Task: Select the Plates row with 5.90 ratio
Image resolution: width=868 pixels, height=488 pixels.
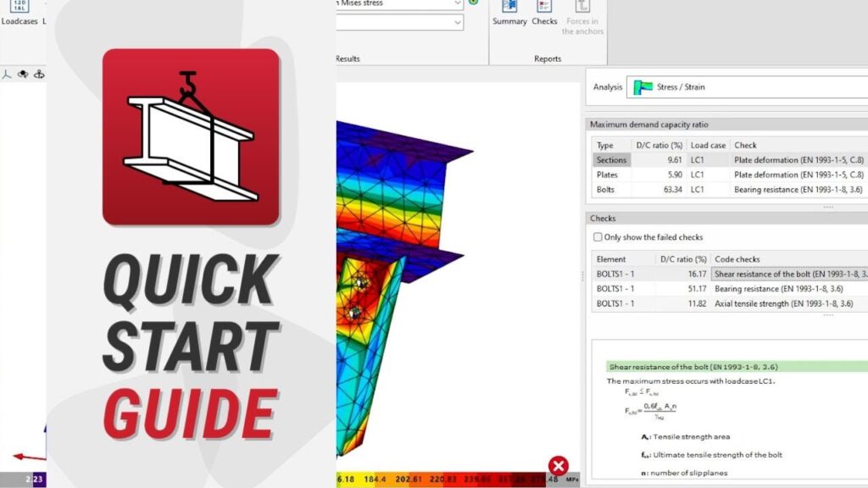Action: click(x=611, y=175)
